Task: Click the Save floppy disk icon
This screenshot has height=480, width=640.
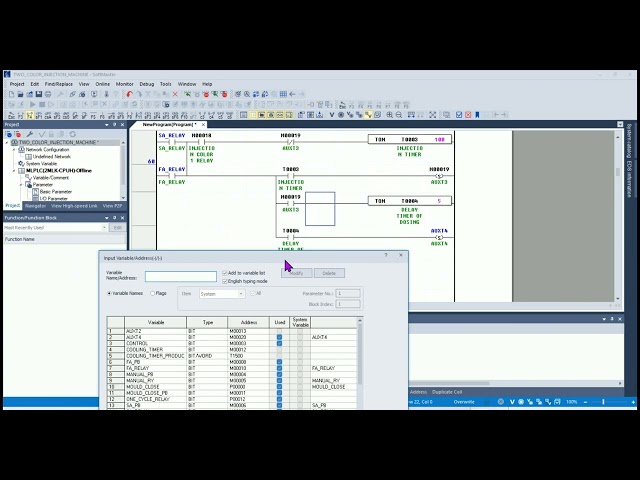Action: [39, 94]
